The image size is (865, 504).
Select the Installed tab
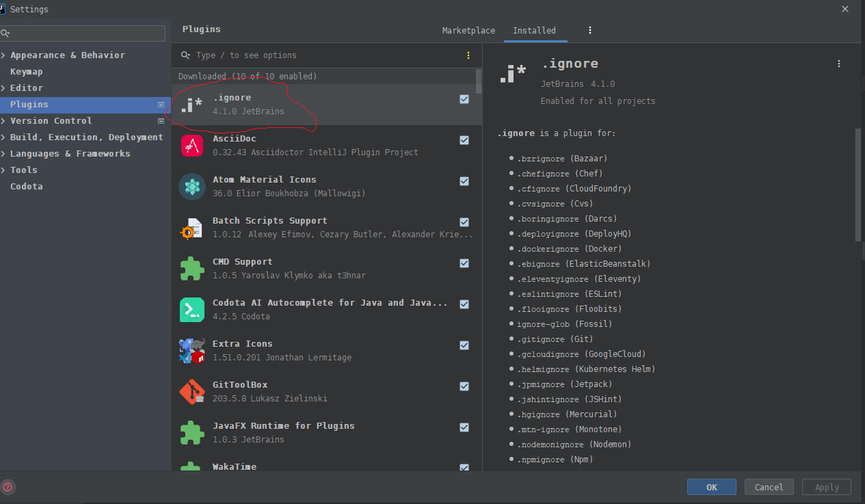[534, 31]
